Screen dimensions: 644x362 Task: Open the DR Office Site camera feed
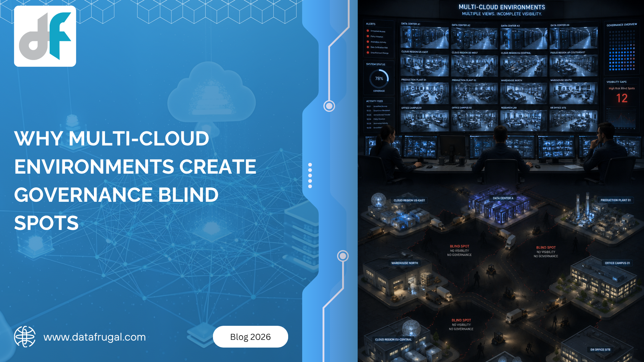(574, 121)
